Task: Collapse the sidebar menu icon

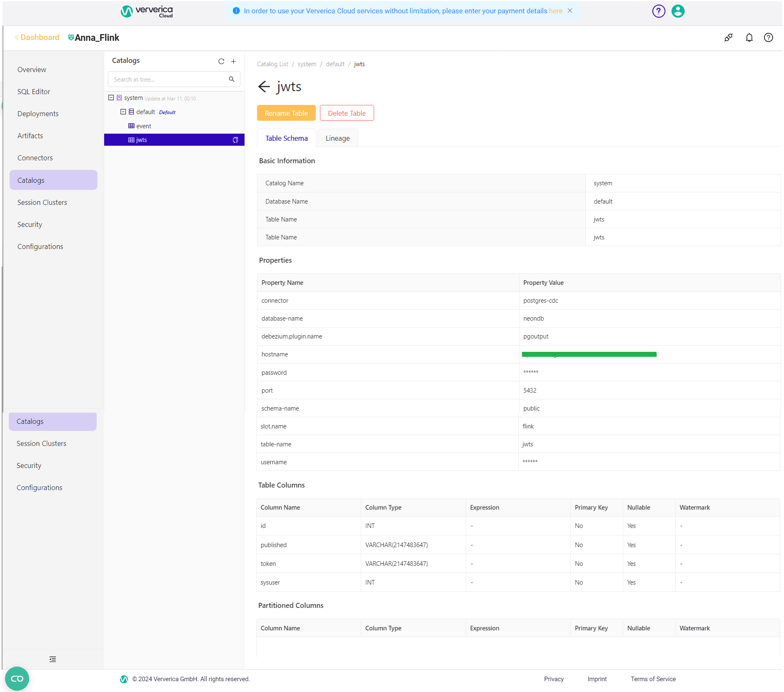Action: point(52,659)
